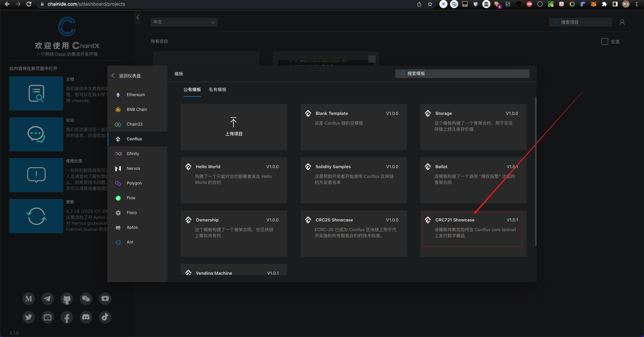Click the forum chat tile icon
Viewport: 644px width, 337px height.
[x=36, y=134]
